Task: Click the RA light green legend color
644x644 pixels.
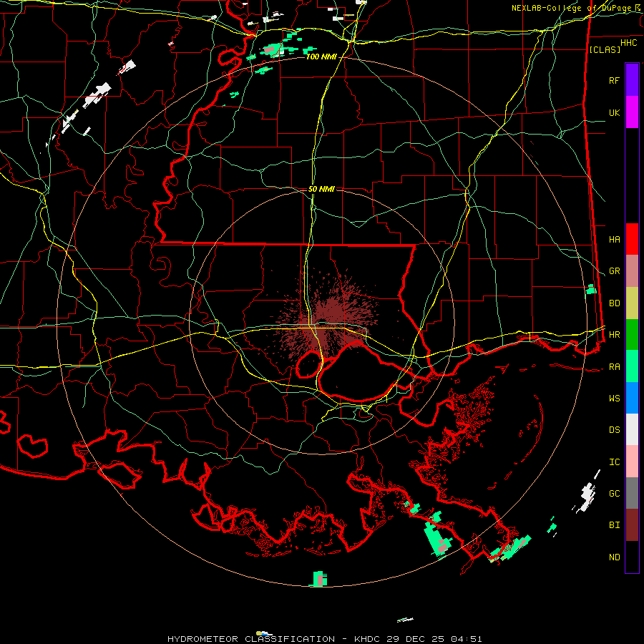Action: pyautogui.click(x=632, y=366)
